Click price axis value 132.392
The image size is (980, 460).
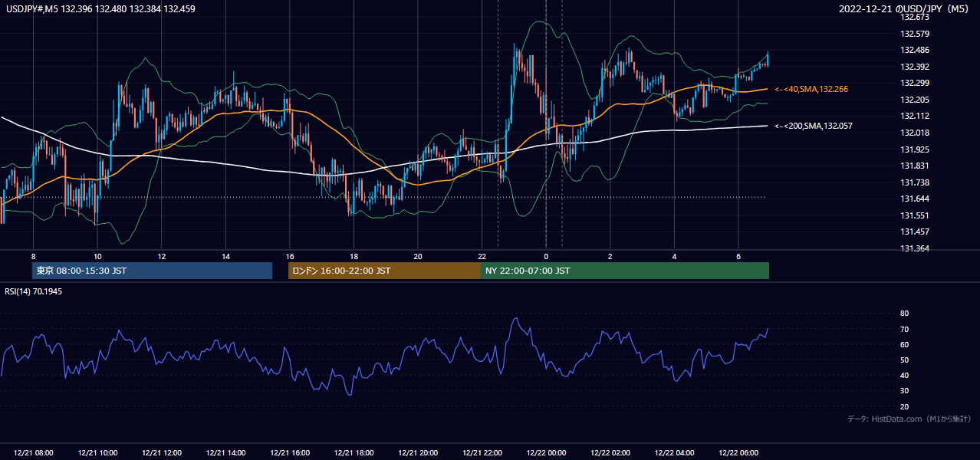tap(914, 67)
